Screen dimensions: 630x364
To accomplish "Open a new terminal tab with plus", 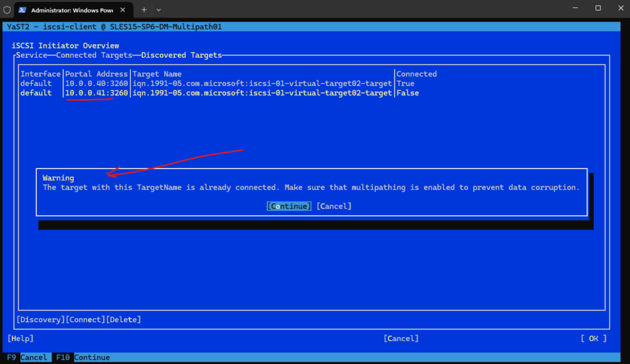I will point(144,10).
